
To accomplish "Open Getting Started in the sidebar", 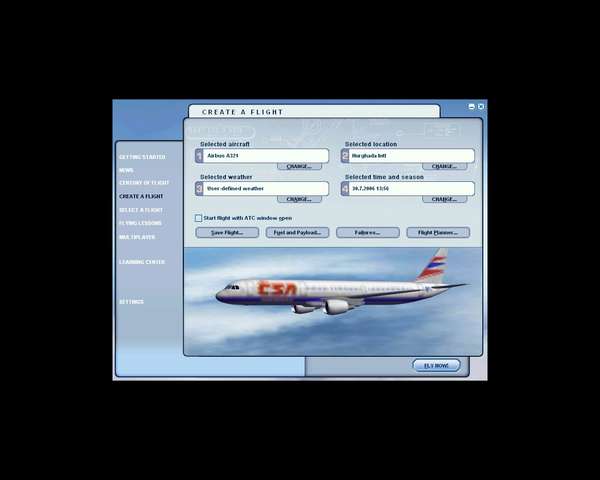I will 142,157.
